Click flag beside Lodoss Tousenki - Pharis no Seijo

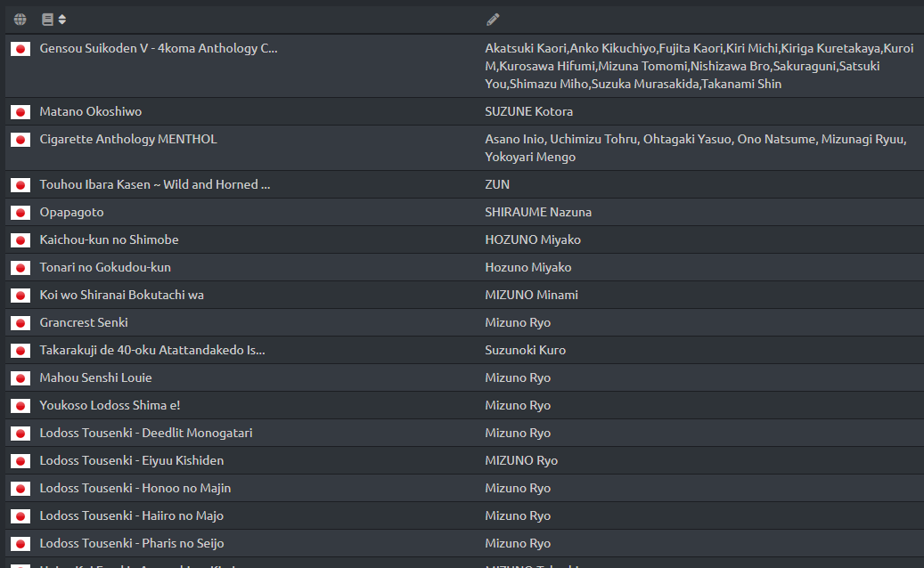point(20,544)
